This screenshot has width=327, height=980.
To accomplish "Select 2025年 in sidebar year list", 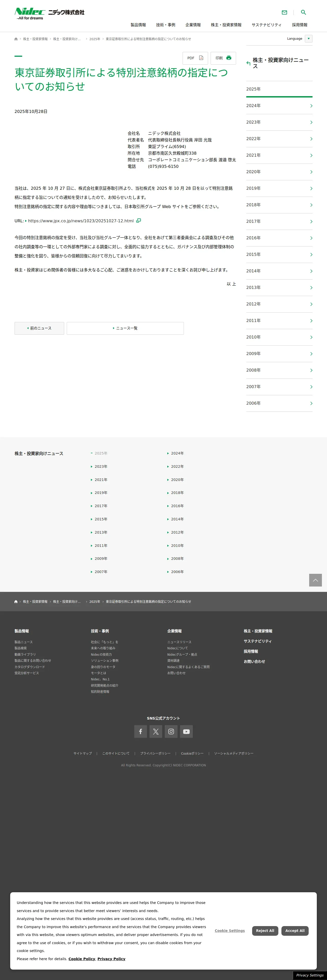I will pos(279,89).
